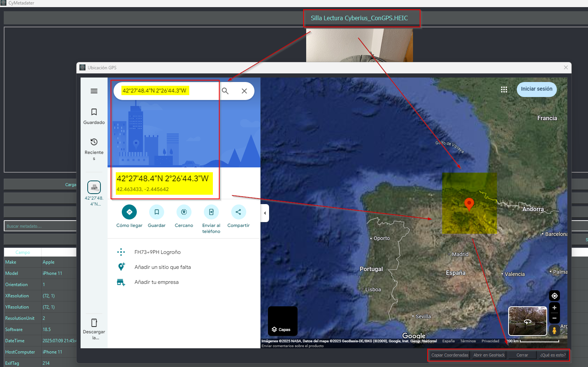Click the Compartir share icon
Screen dimensions: 588x367
click(238, 212)
